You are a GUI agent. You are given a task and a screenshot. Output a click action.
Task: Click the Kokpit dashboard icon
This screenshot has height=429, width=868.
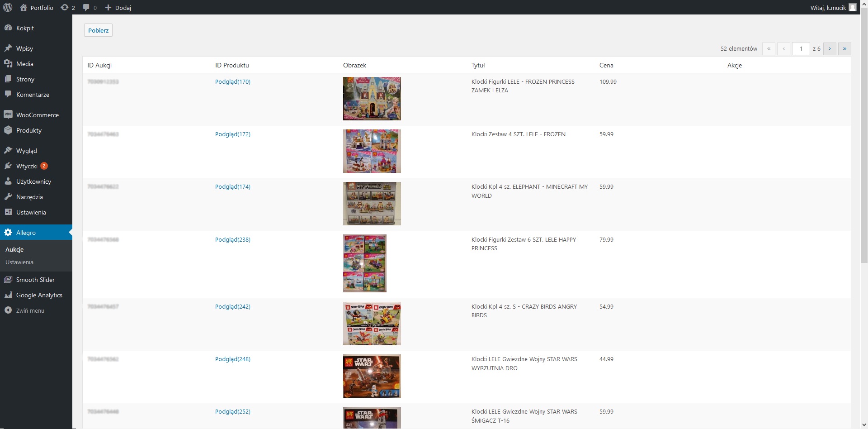point(8,28)
